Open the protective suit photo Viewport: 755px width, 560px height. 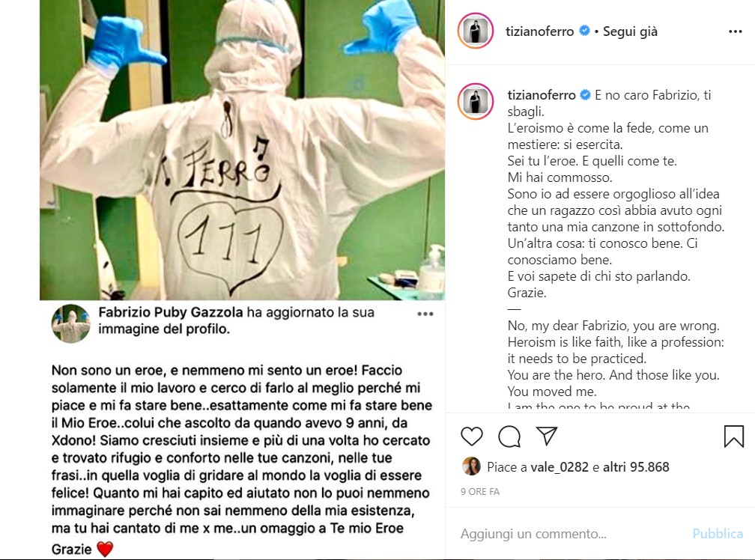[242, 150]
